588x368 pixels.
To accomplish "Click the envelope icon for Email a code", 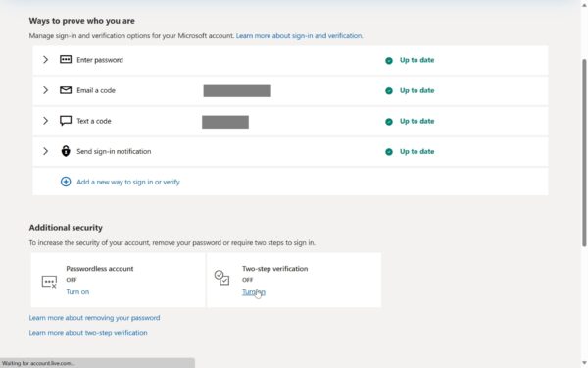I will pos(66,90).
